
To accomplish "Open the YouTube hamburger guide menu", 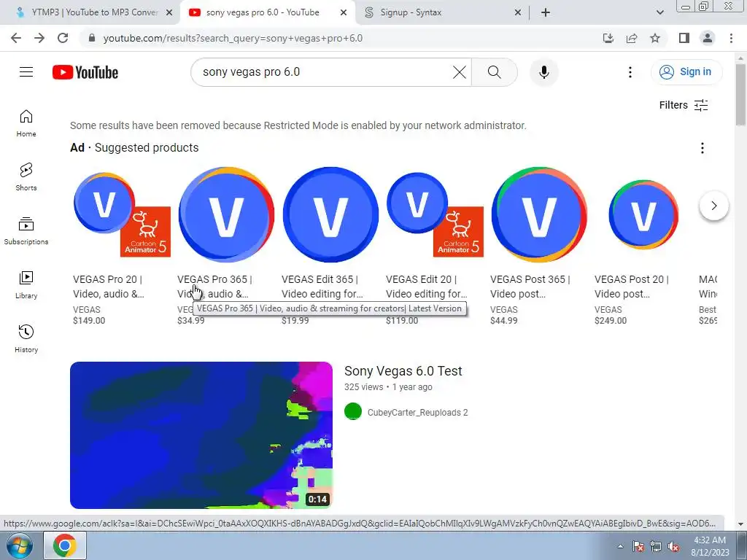I will tap(26, 72).
